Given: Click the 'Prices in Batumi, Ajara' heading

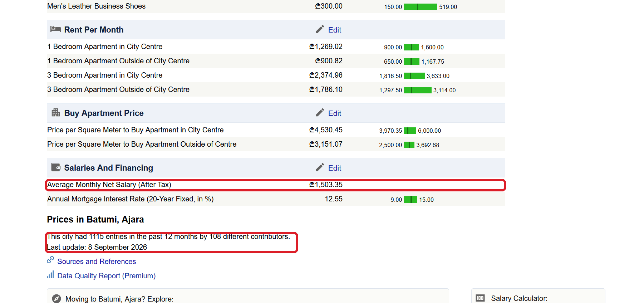Looking at the screenshot, I should click(95, 219).
